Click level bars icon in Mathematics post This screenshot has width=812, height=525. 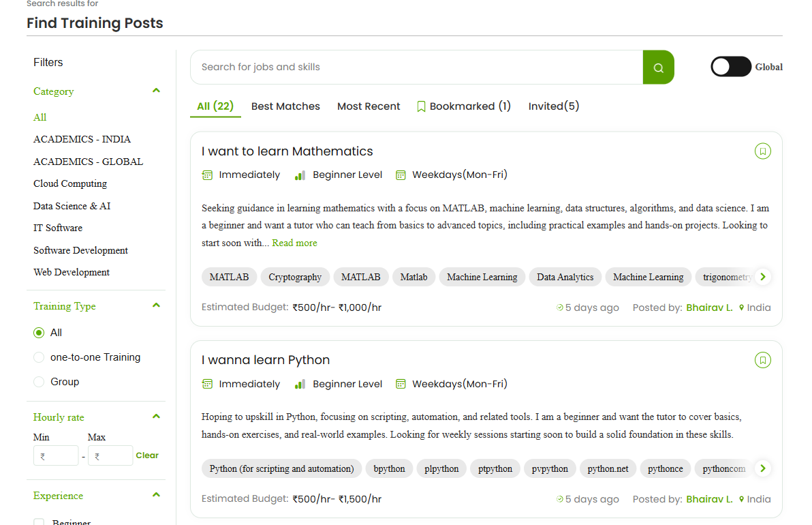pyautogui.click(x=300, y=175)
